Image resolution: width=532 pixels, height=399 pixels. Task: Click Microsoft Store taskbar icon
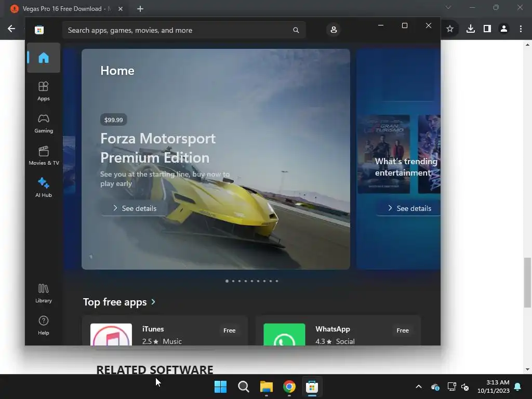point(312,387)
